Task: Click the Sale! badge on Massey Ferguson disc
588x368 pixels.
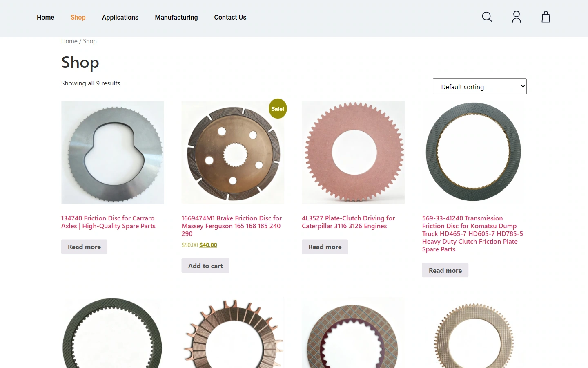Action: [278, 109]
